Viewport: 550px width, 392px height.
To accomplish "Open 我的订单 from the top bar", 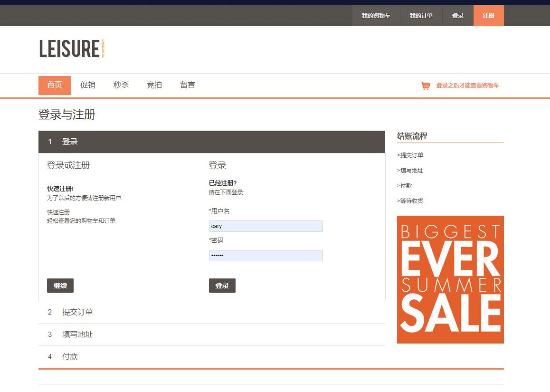I will 421,15.
